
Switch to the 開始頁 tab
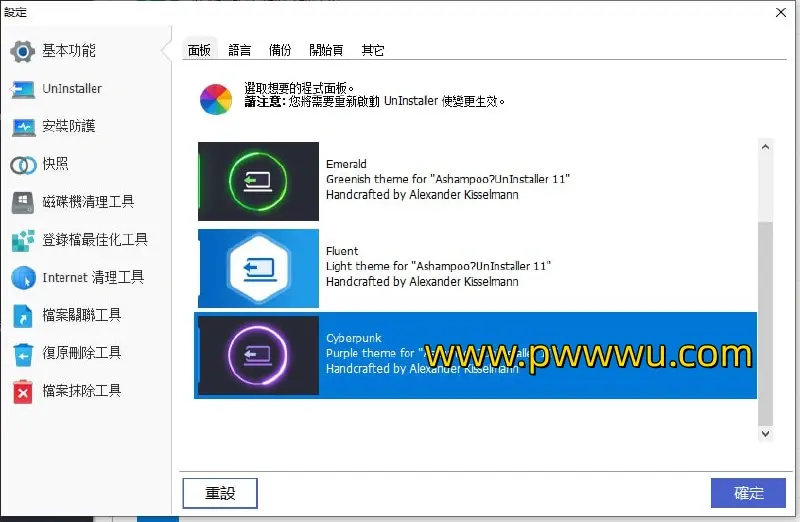[x=326, y=50]
